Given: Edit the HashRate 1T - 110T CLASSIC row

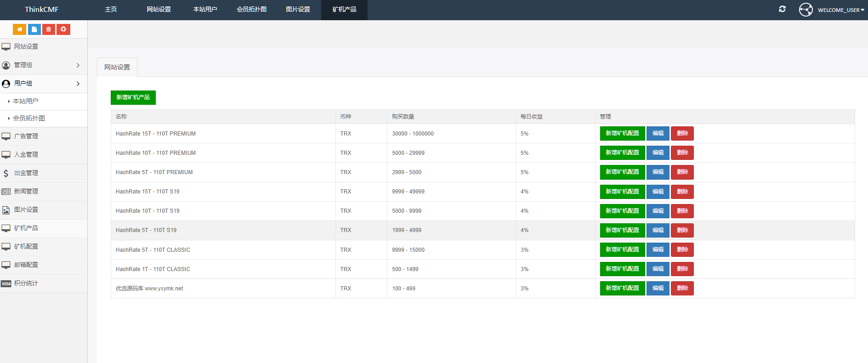Looking at the screenshot, I should click(658, 269).
